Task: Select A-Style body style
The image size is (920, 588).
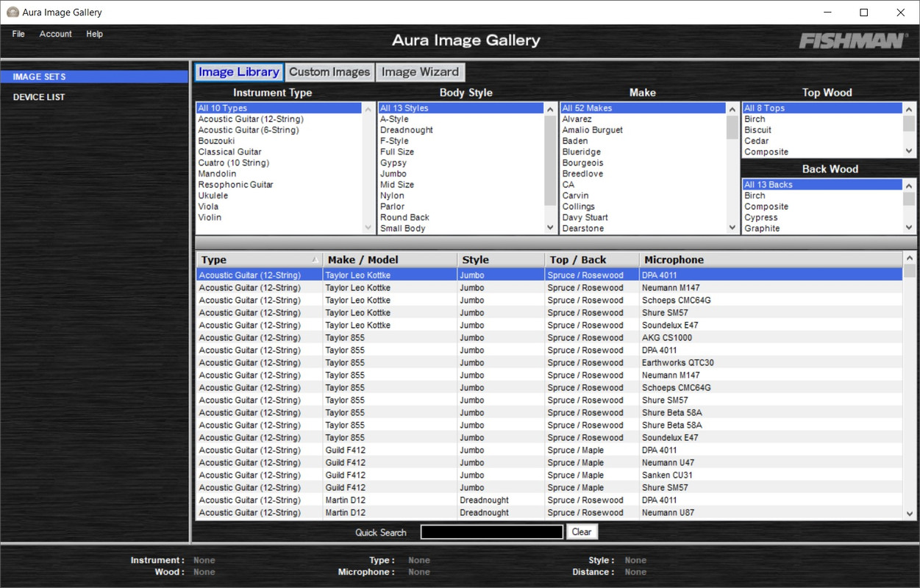Action: 461,119
